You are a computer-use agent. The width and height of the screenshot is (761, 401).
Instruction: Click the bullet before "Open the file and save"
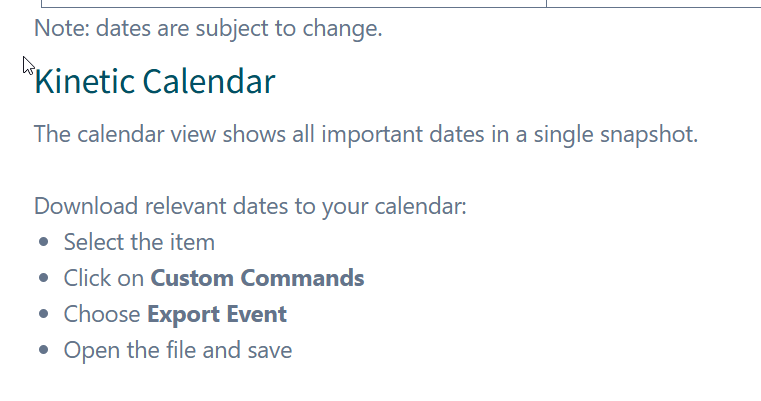pyautogui.click(x=43, y=351)
